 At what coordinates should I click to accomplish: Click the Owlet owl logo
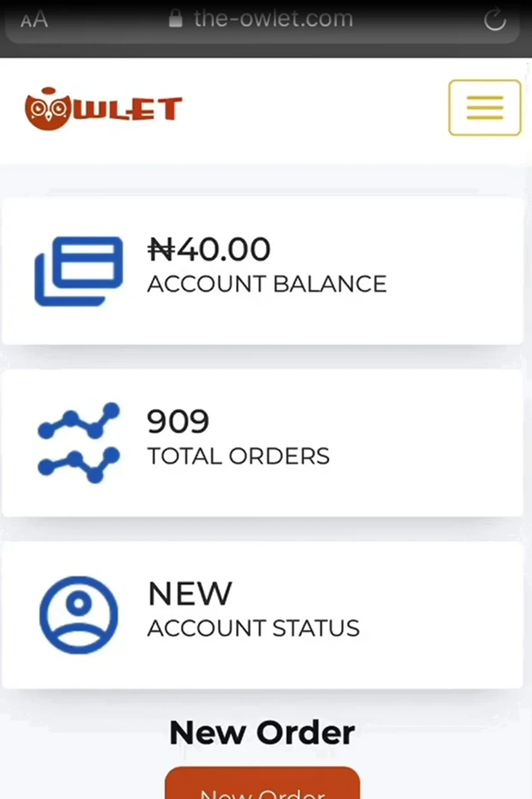(x=47, y=109)
